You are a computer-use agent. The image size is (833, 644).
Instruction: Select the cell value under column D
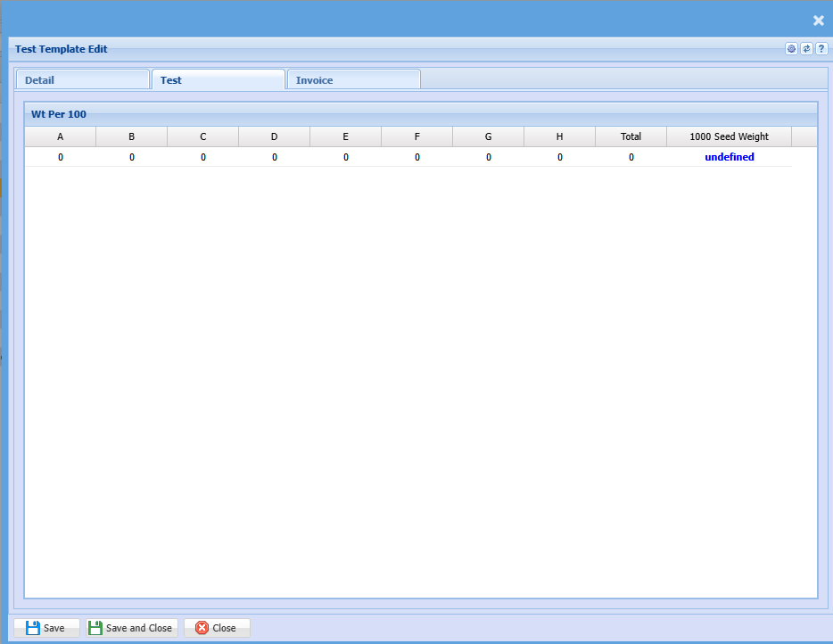275,157
